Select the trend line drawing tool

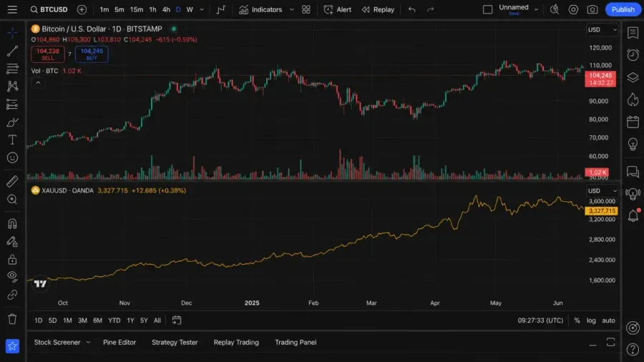click(x=12, y=51)
